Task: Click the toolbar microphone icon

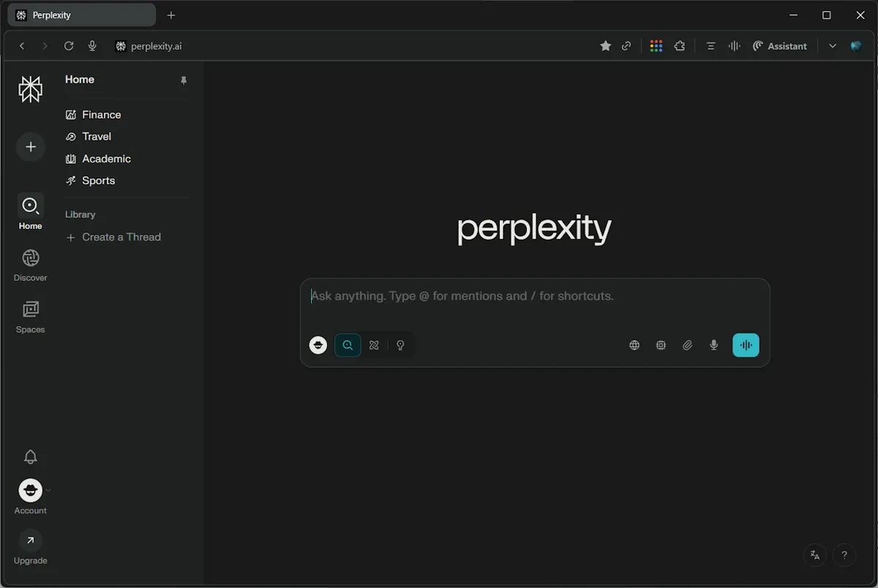Action: click(x=92, y=46)
